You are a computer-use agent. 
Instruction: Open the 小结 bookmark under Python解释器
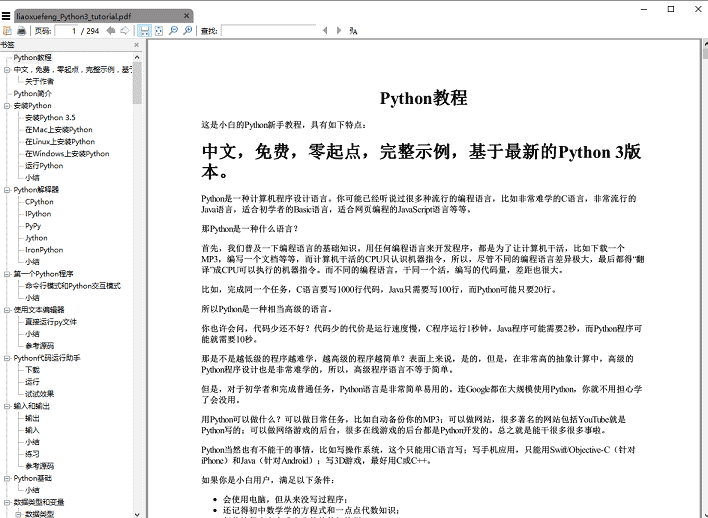(32, 261)
